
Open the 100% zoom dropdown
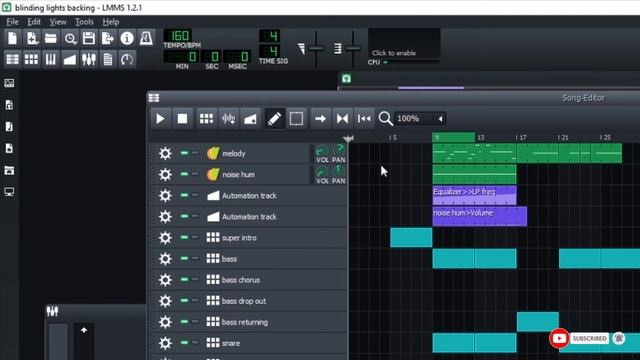pyautogui.click(x=420, y=119)
